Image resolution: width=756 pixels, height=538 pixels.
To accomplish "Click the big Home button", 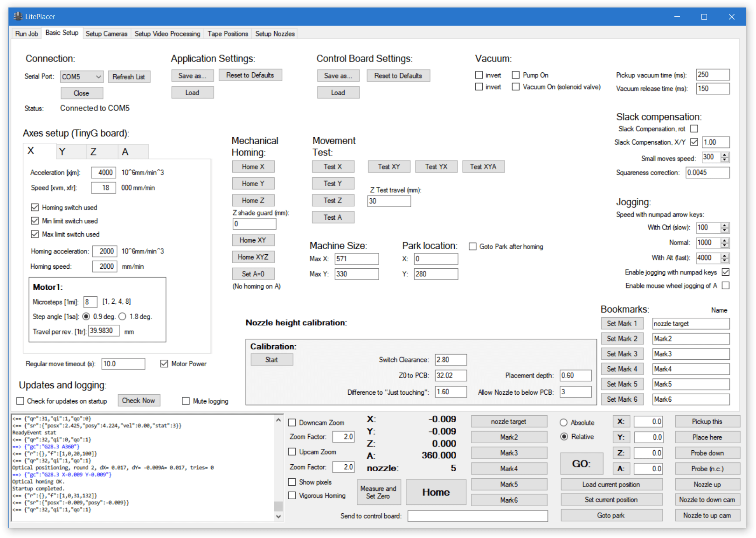I will 436,492.
